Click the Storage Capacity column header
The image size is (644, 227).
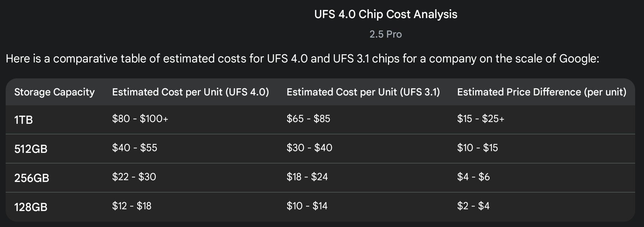(x=54, y=92)
